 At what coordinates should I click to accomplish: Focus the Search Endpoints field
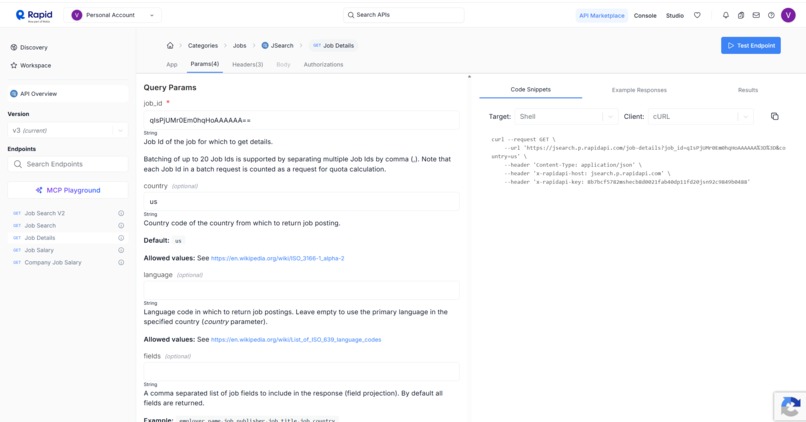[x=68, y=164]
